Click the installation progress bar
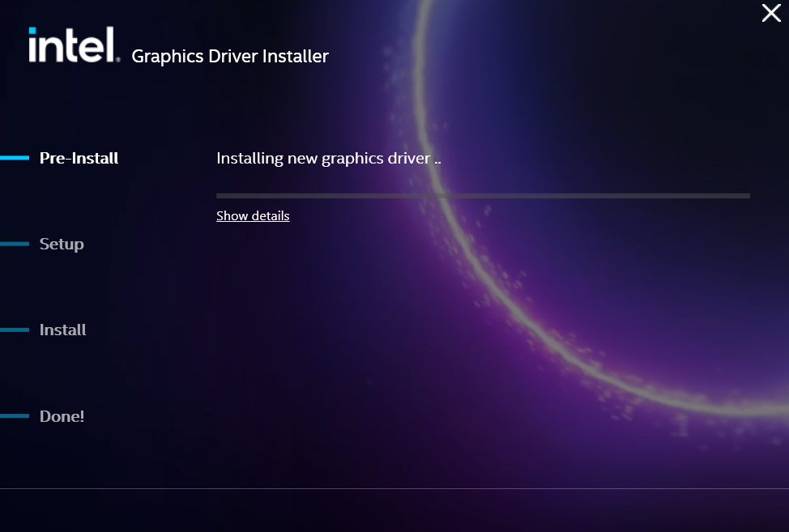 pos(483,196)
